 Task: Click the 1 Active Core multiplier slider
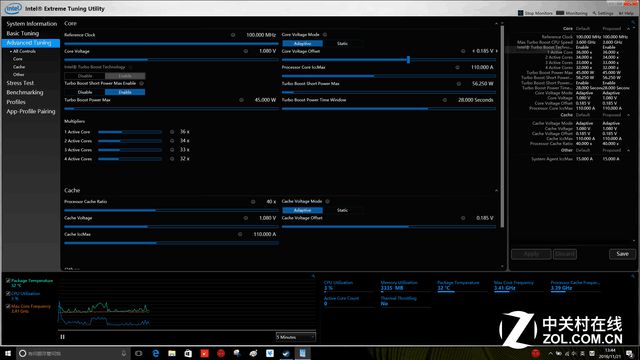click(x=130, y=132)
